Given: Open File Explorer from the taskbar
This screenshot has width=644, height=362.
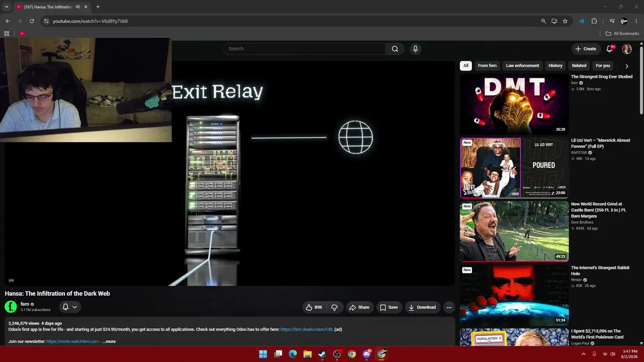Looking at the screenshot, I should coord(307,354).
